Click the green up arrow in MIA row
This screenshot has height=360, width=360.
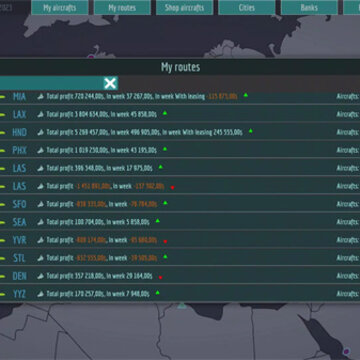click(246, 95)
